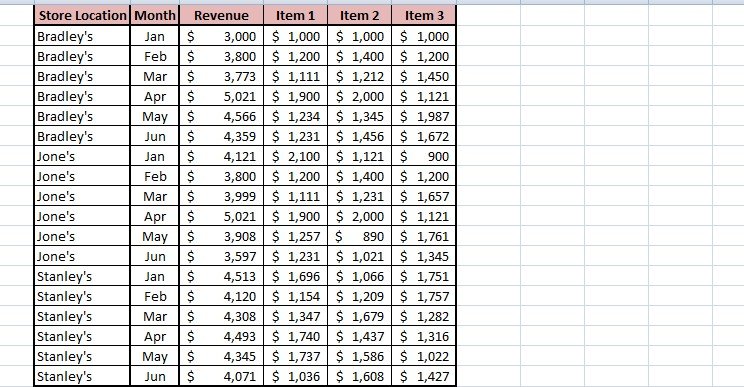Screen dimensions: 744x387
Task: Click the Jone's Jan Item 1 value 2,100
Action: pos(296,157)
